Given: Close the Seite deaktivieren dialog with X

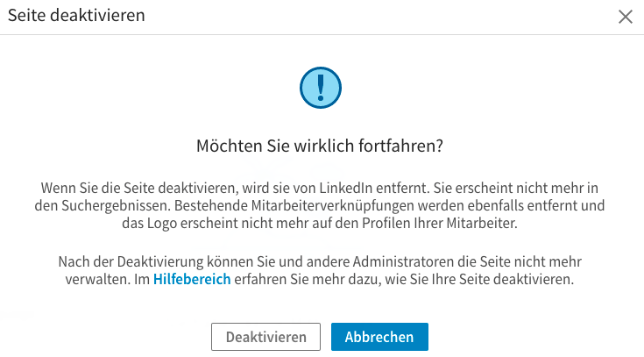Looking at the screenshot, I should [626, 17].
